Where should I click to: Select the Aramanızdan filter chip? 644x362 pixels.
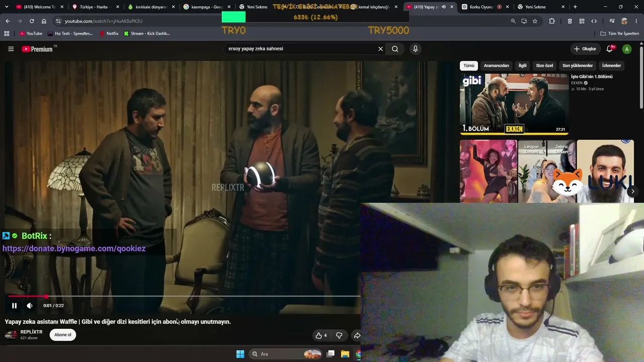click(496, 65)
